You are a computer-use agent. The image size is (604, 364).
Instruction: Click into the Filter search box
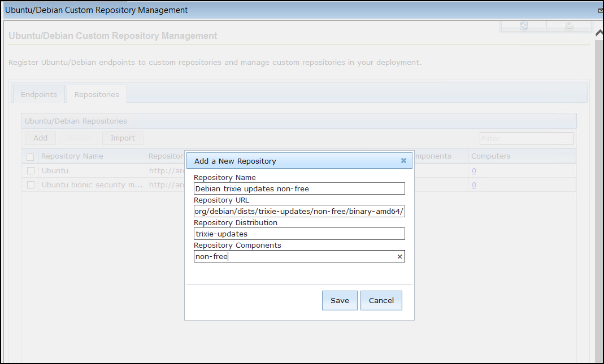526,138
